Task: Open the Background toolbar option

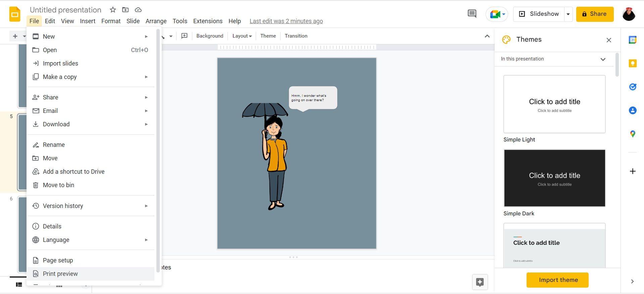Action: 210,36
